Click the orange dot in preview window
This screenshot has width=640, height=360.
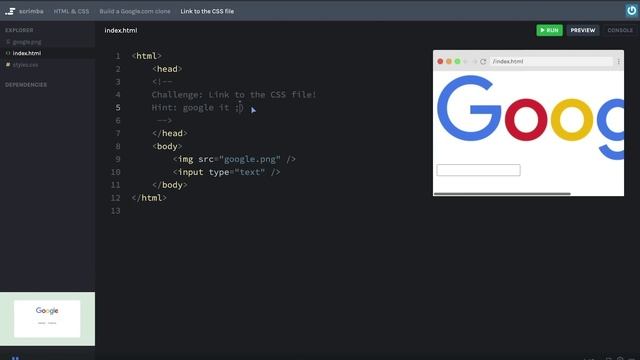pos(449,62)
